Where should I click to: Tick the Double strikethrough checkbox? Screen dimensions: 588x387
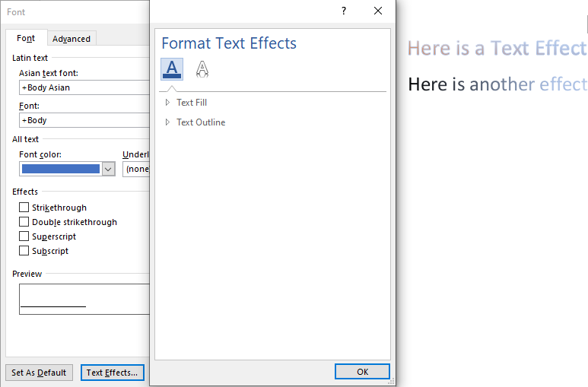[x=24, y=222]
